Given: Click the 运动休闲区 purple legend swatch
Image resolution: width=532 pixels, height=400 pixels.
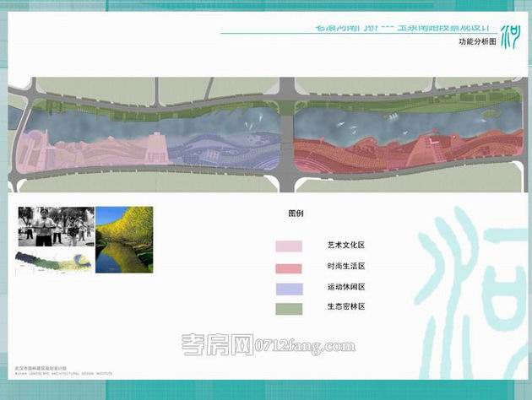Looking at the screenshot, I should click(289, 288).
